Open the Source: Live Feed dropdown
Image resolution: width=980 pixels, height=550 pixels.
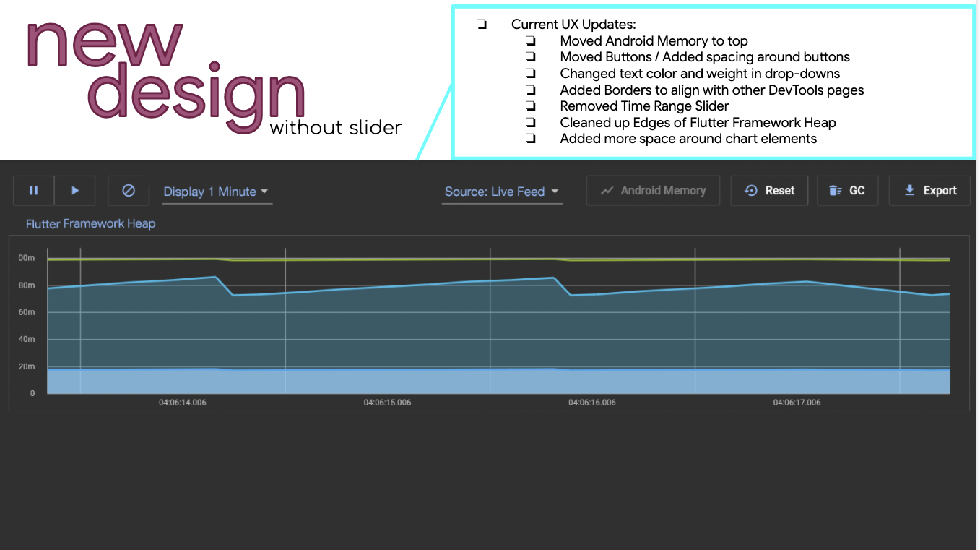[x=501, y=192]
